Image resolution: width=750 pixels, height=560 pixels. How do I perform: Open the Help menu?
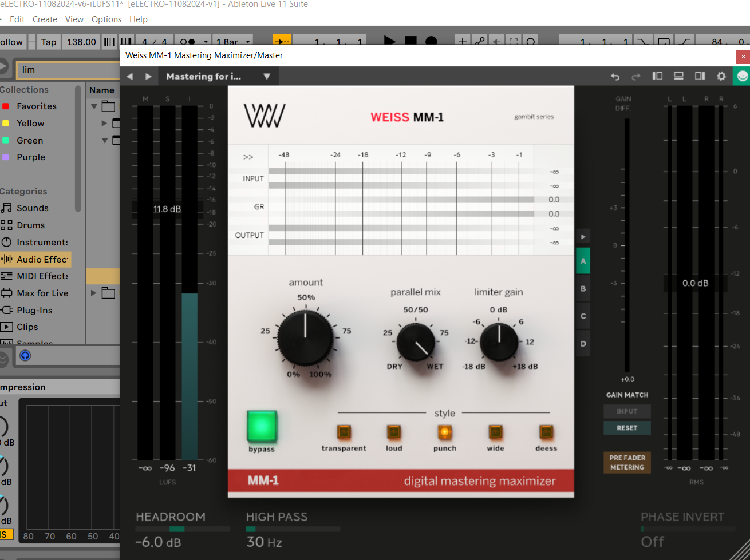pos(139,19)
